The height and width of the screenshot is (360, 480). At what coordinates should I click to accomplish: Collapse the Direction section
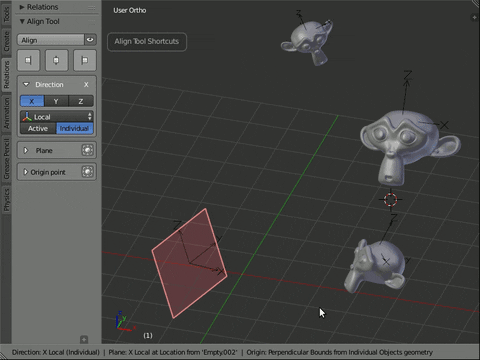(26, 85)
